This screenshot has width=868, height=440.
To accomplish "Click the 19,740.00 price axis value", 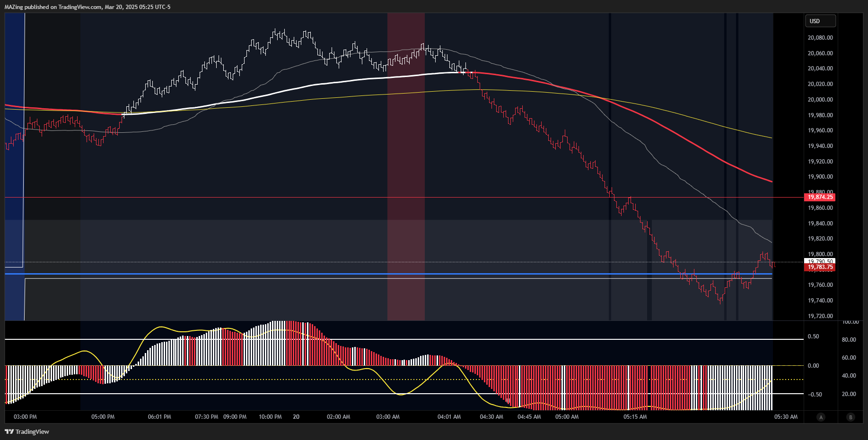I will 820,301.
